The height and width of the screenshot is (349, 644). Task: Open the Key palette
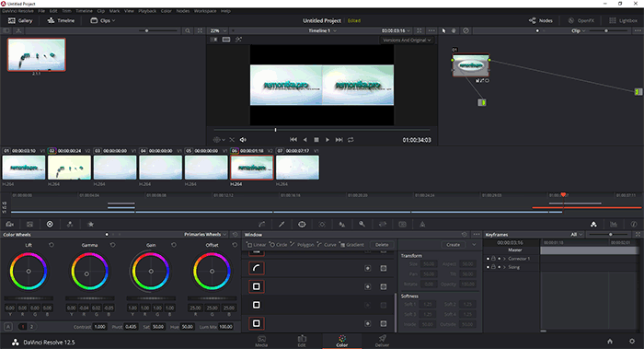[x=362, y=224]
